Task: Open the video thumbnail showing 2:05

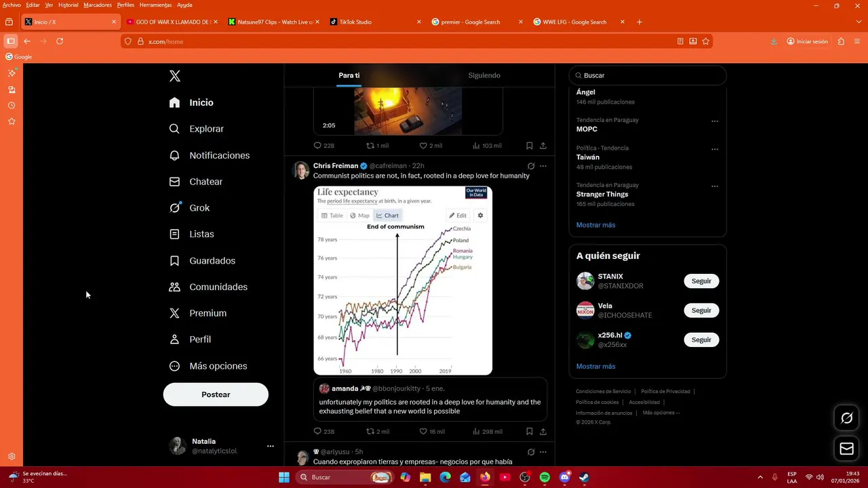Action: pos(408,111)
